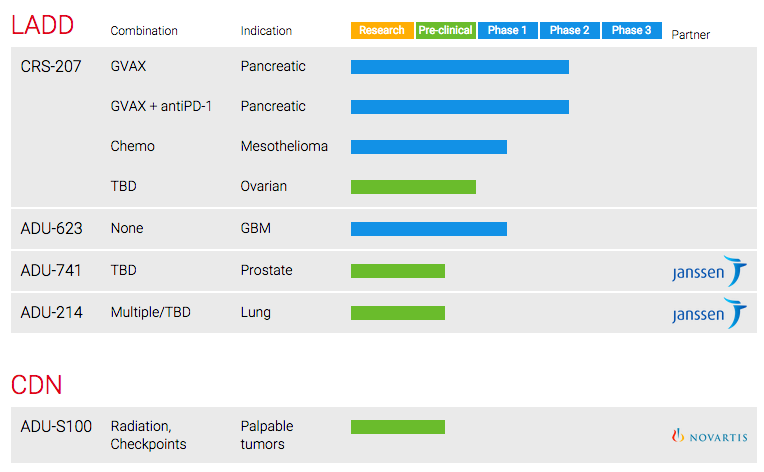Select the green Pre-clinical stage label

coord(445,30)
